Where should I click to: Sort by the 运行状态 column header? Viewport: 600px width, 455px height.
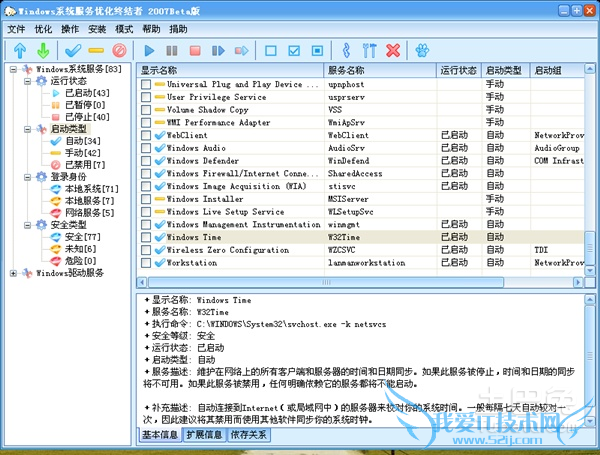pyautogui.click(x=459, y=70)
